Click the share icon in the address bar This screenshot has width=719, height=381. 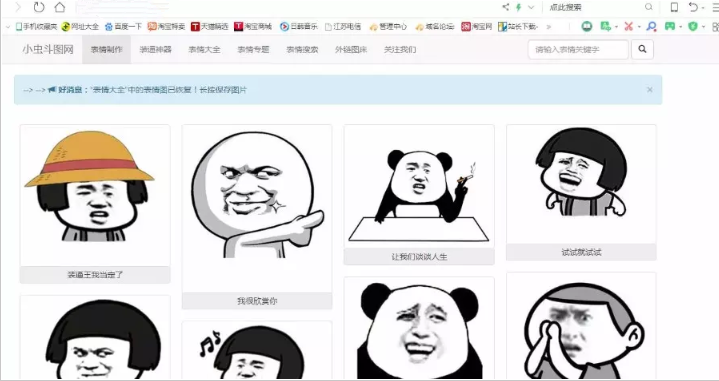505,7
